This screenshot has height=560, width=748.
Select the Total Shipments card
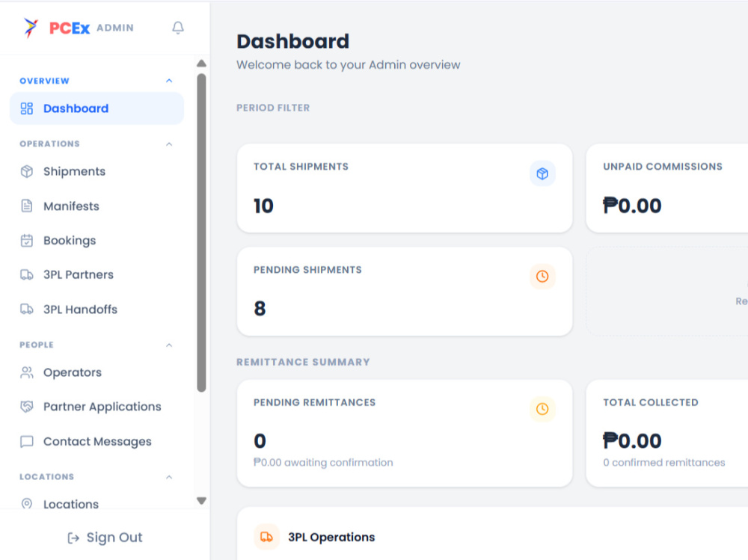tap(405, 188)
